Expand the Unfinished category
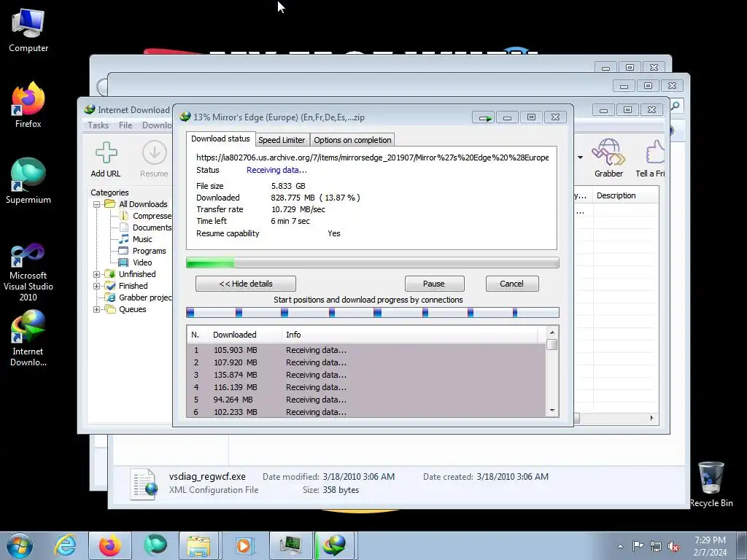747x560 pixels. (x=97, y=274)
